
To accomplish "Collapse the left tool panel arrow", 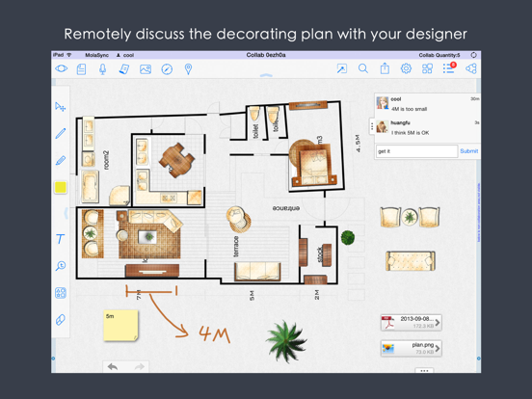I will point(66,213).
